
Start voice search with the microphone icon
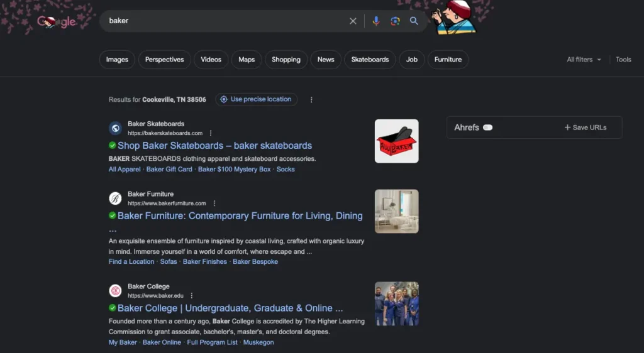click(376, 21)
